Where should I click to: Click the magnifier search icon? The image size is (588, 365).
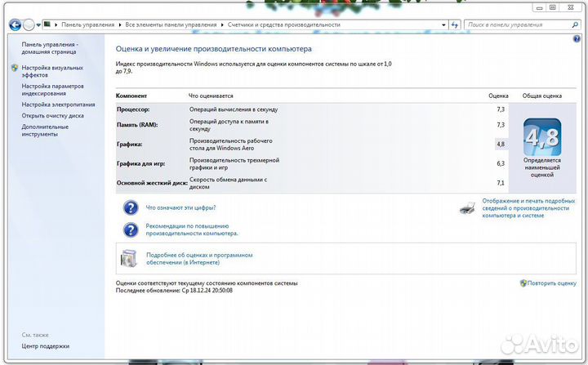click(x=575, y=24)
